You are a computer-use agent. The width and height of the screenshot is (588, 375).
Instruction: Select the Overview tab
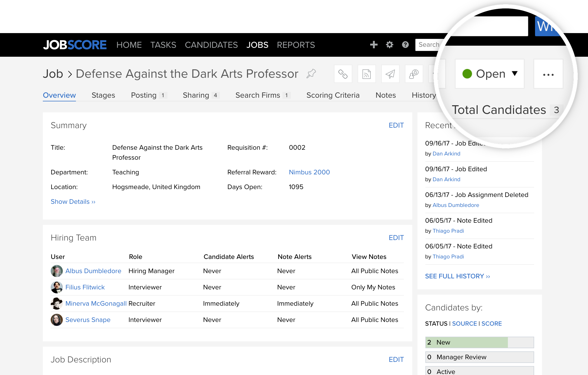[59, 95]
